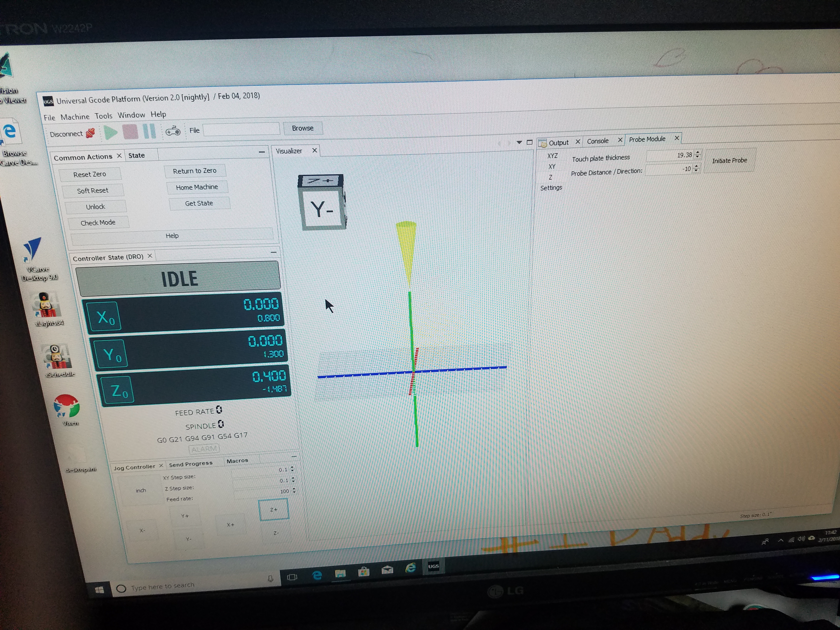Switch to the Console tab
Viewport: 840px width, 630px height.
click(x=598, y=140)
